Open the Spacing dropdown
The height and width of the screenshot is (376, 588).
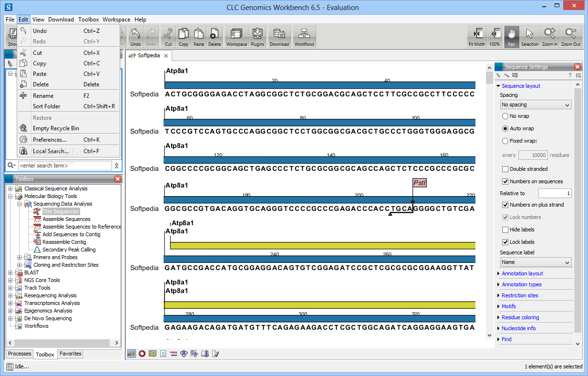[x=536, y=104]
